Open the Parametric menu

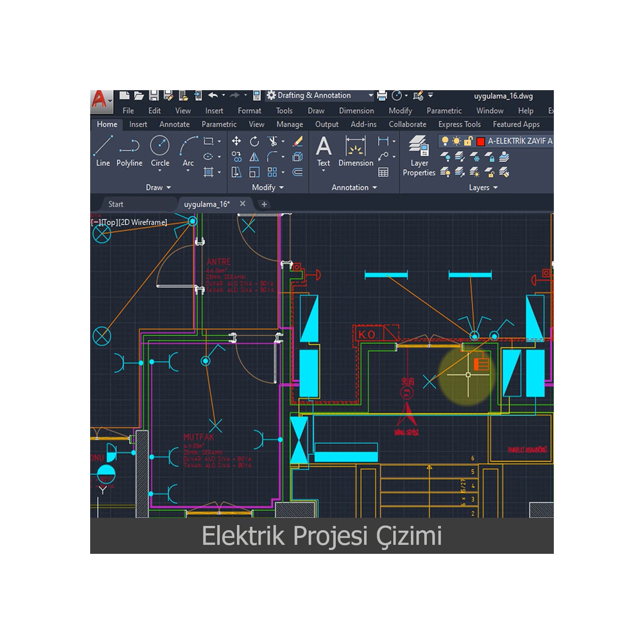coord(444,110)
